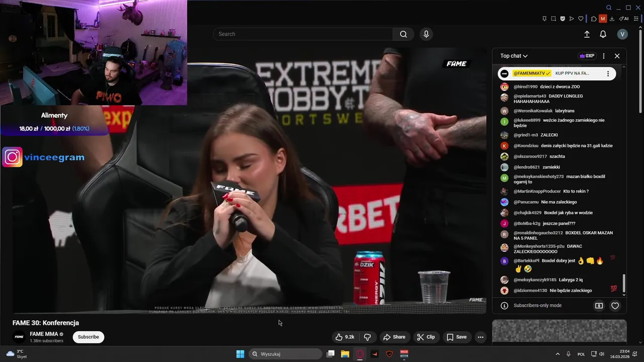Switch to Opera GX taskbar icon

click(360, 354)
